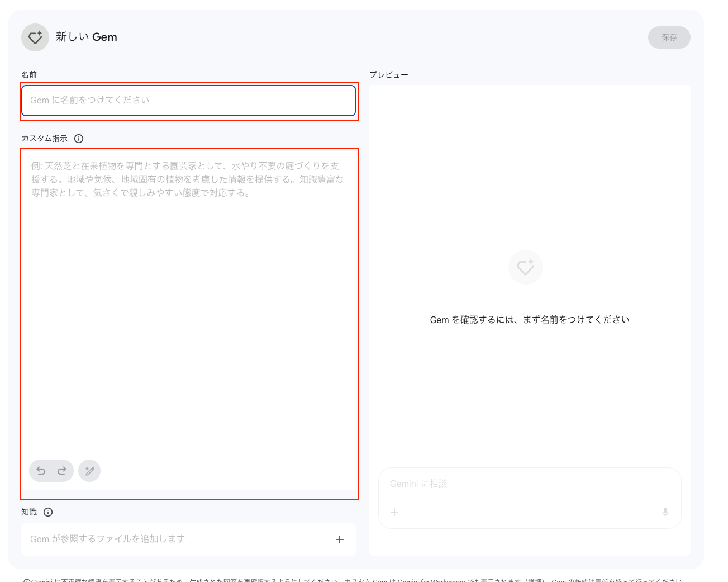Screen dimensions: 728x582
Task: Click the magic pencil rewrite instructions icon
Action: [89, 471]
